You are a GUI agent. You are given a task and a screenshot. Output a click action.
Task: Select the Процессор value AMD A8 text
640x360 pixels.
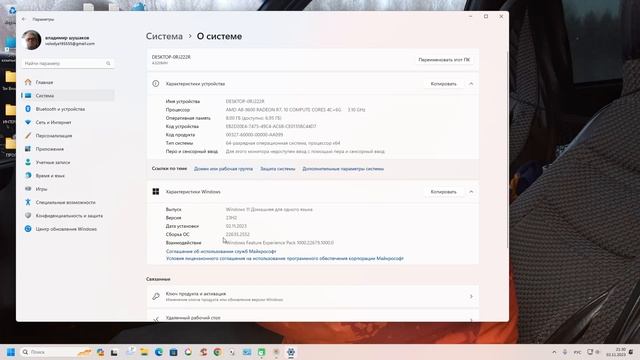pyautogui.click(x=295, y=110)
